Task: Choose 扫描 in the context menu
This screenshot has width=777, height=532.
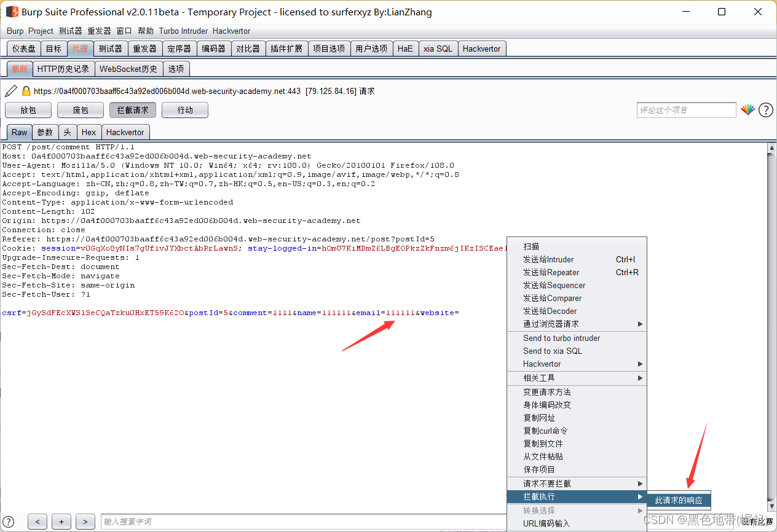Action: [x=577, y=246]
